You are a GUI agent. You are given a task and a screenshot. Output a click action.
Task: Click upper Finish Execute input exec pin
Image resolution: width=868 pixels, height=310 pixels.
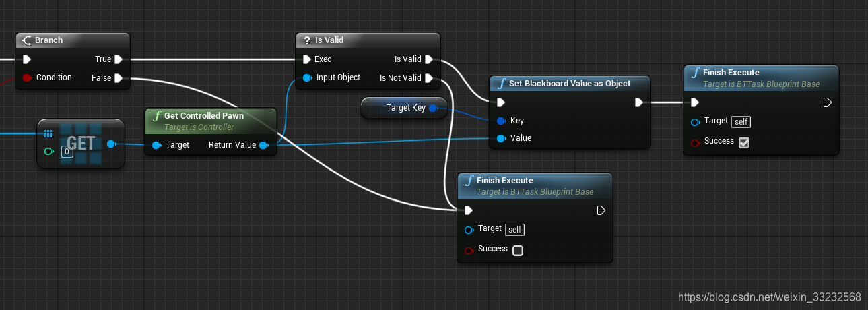[695, 102]
